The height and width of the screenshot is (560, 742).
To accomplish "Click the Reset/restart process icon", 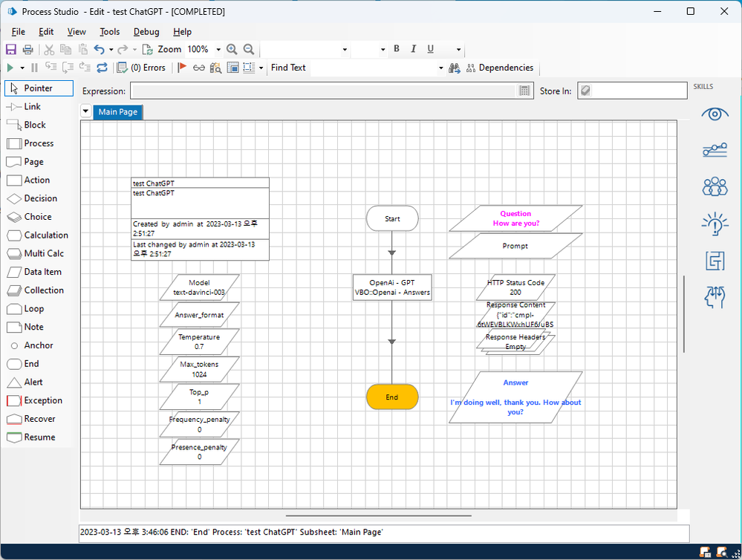I will (102, 68).
